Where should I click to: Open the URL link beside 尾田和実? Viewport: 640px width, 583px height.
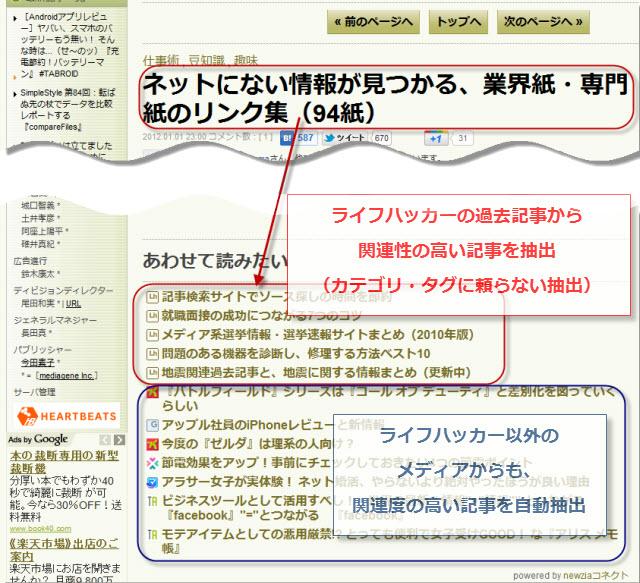coord(73,304)
